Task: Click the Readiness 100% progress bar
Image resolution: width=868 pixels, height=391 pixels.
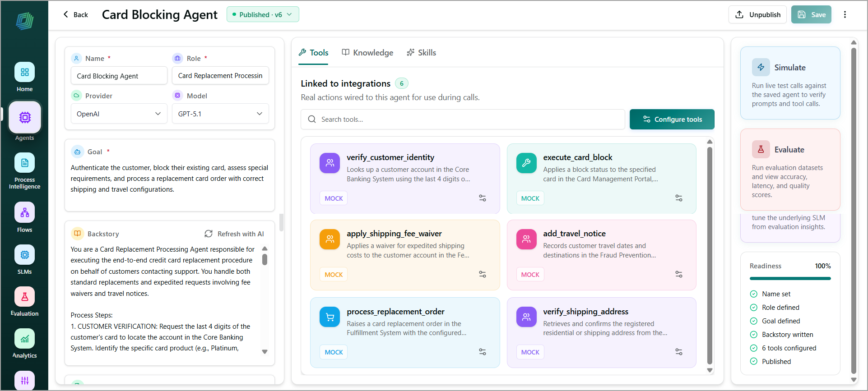Action: [x=790, y=278]
